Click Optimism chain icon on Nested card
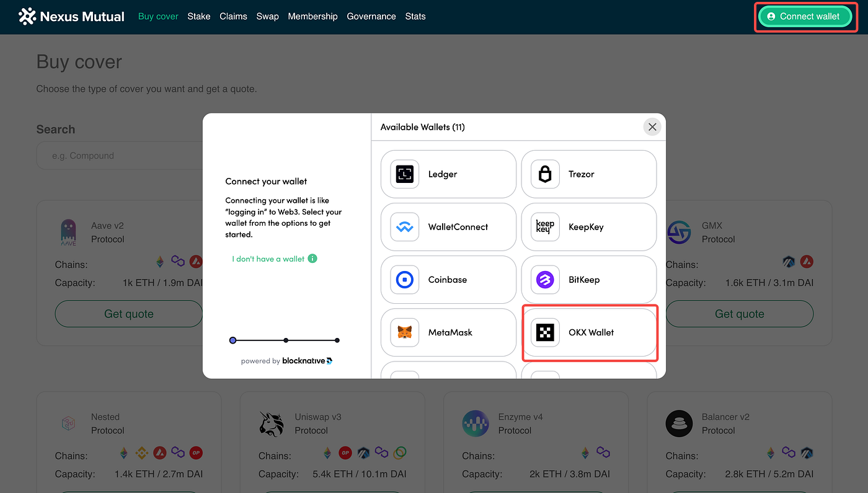The width and height of the screenshot is (868, 493). pyautogui.click(x=196, y=453)
